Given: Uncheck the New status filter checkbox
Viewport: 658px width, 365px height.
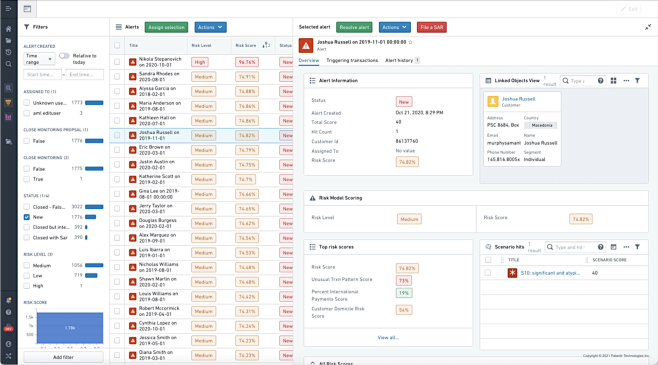Looking at the screenshot, I should coord(27,217).
